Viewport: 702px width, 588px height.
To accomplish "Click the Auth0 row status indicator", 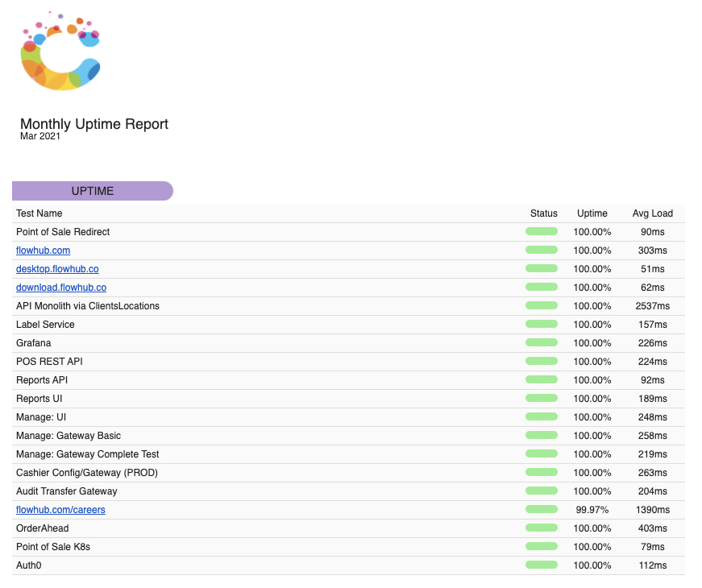I will click(x=541, y=565).
